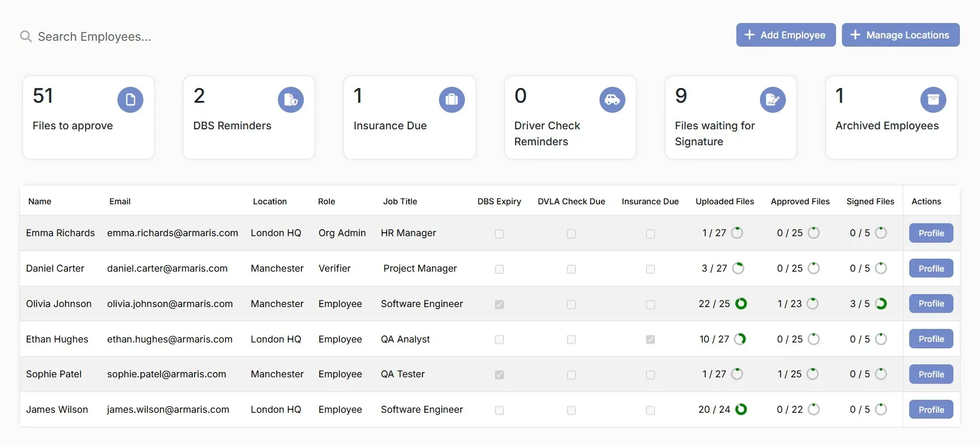Click the Name column header

[40, 201]
